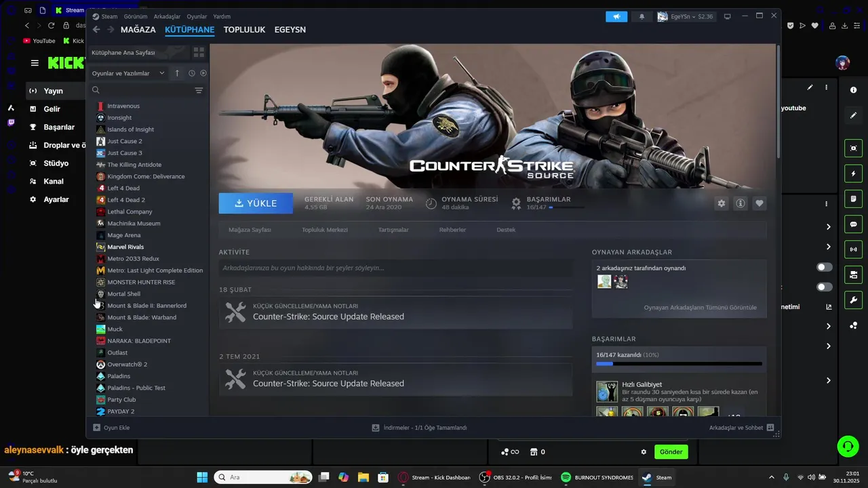This screenshot has height=488, width=868.
Task: Open OBS 32.0.2 in taskbar
Action: (x=515, y=477)
